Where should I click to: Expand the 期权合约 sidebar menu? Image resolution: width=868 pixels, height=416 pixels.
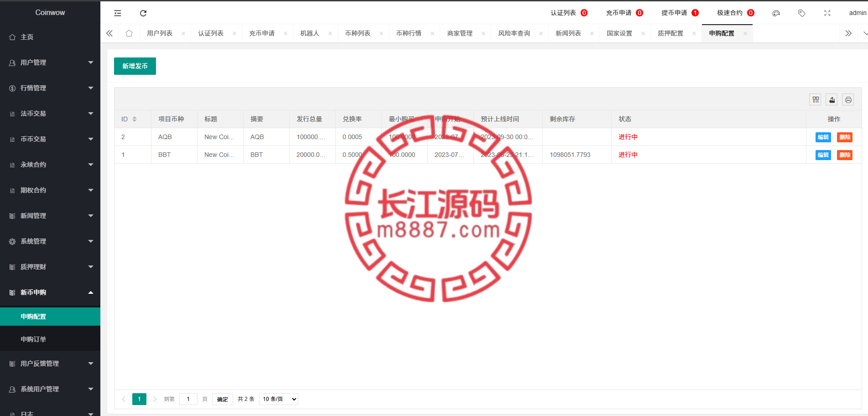(x=50, y=190)
